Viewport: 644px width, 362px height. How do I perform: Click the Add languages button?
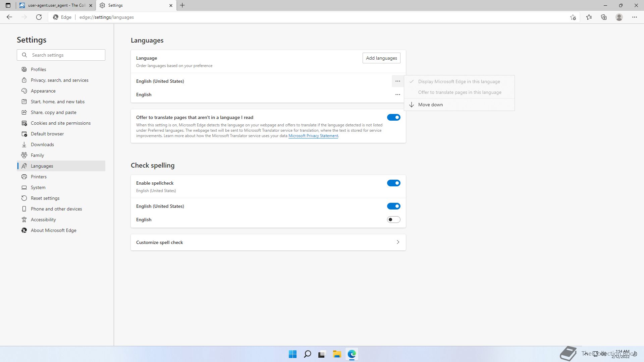pos(381,58)
